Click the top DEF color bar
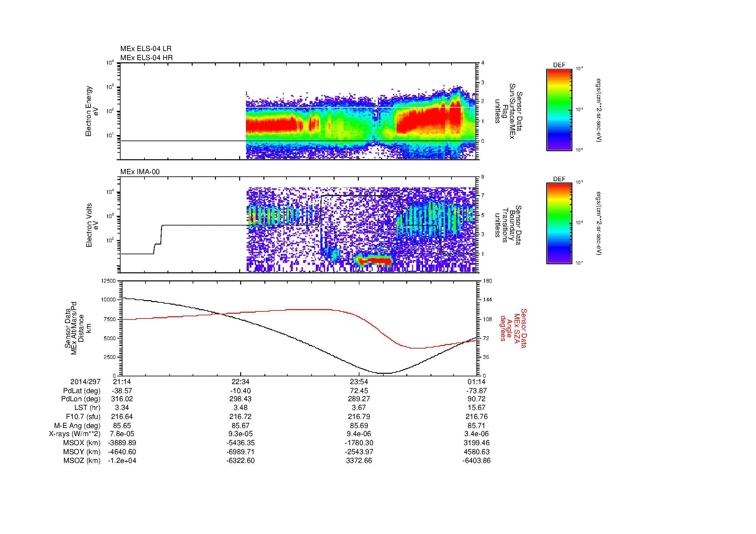756x534 pixels. pyautogui.click(x=559, y=110)
